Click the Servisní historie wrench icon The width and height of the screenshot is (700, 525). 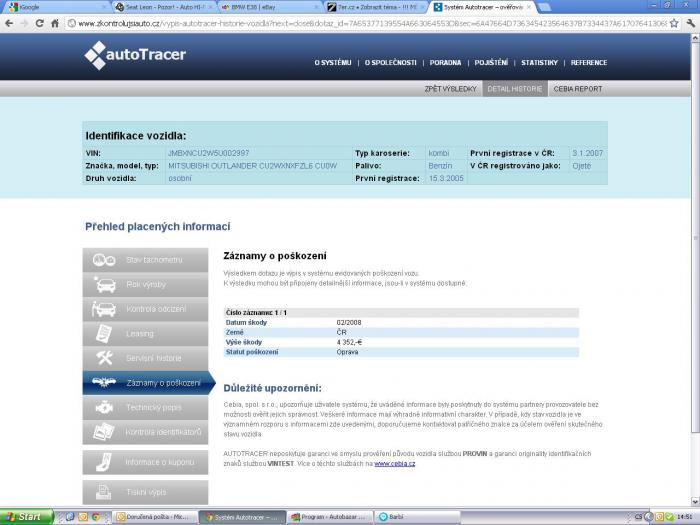pos(104,358)
